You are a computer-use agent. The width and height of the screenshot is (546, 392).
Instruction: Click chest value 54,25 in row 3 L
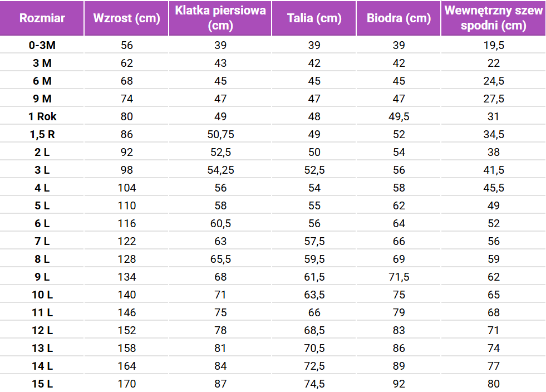(220, 170)
